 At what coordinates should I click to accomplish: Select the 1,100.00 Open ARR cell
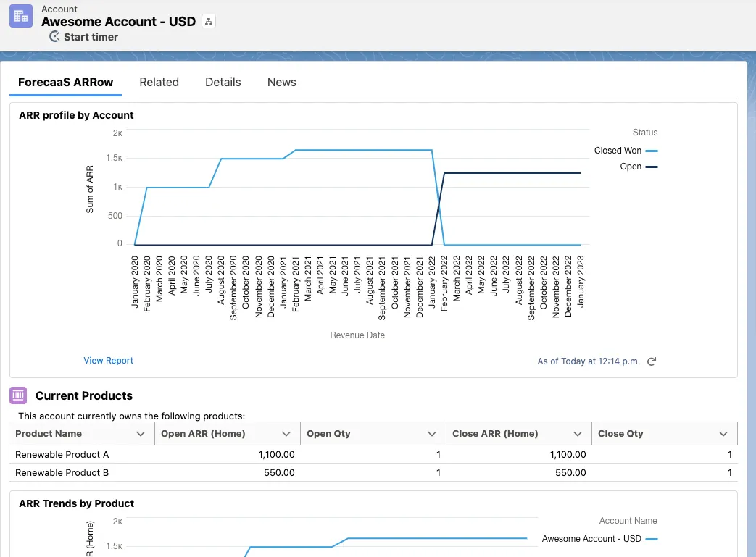(x=276, y=454)
